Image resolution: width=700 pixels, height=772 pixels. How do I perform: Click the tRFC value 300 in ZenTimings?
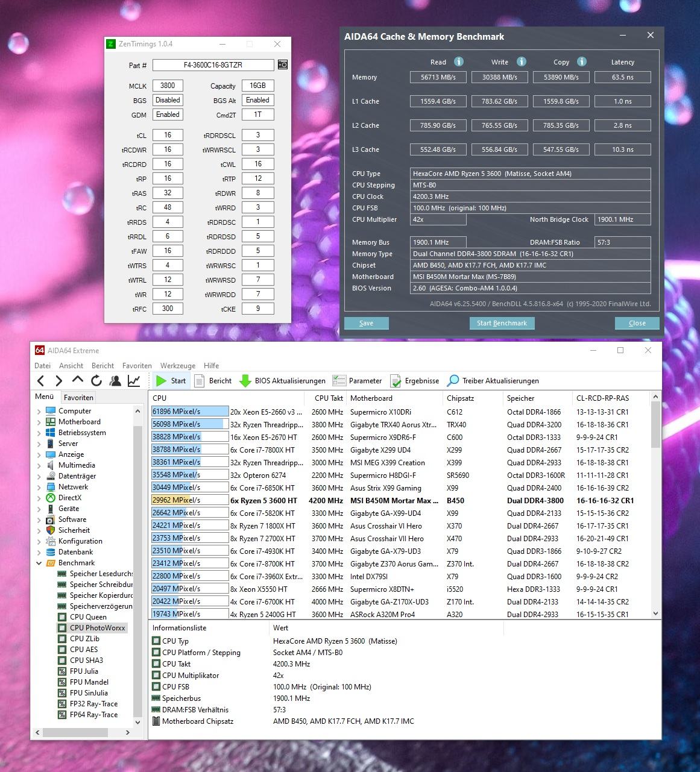168,309
